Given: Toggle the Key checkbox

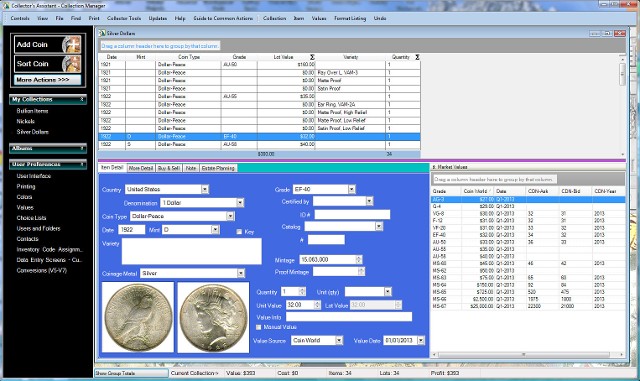Looking at the screenshot, I should (239, 232).
